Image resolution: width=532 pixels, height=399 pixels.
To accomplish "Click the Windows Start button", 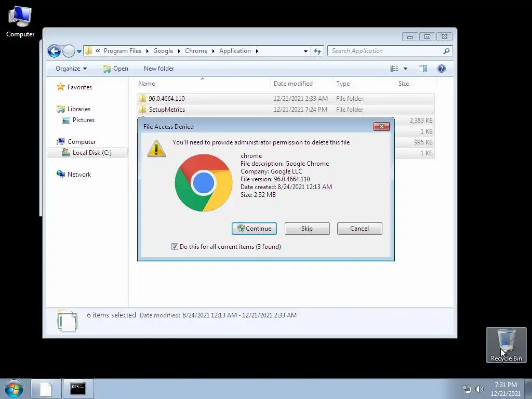I will point(14,389).
